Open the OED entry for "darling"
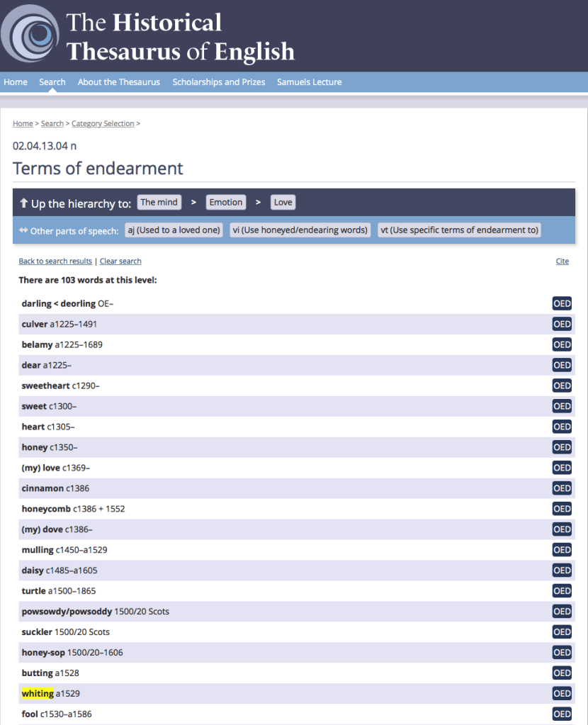This screenshot has height=725, width=588. (562, 303)
